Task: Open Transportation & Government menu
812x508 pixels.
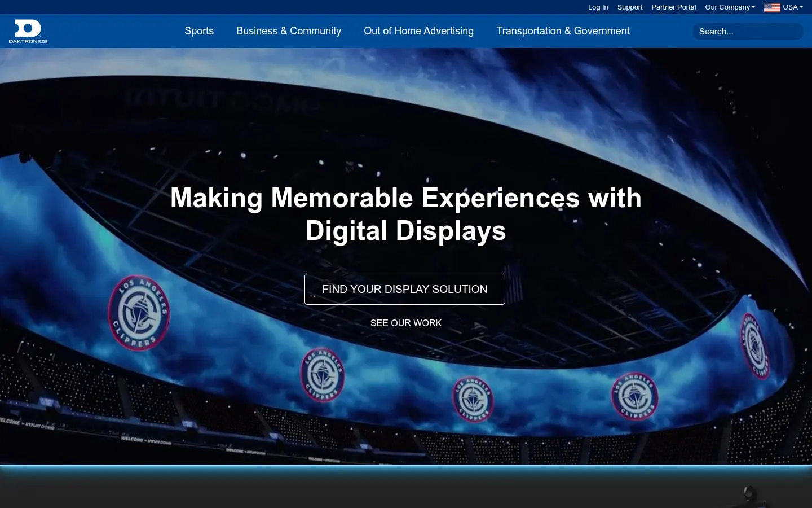Action: tap(563, 31)
